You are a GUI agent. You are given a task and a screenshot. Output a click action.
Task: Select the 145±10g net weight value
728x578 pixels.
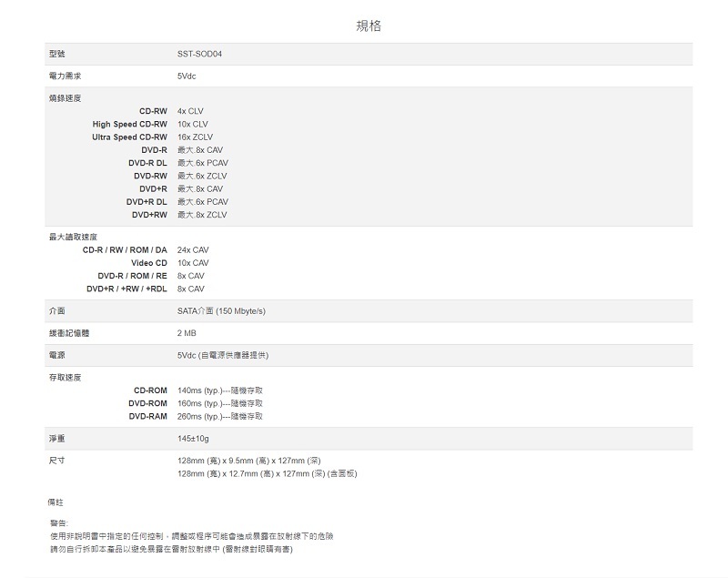point(194,439)
